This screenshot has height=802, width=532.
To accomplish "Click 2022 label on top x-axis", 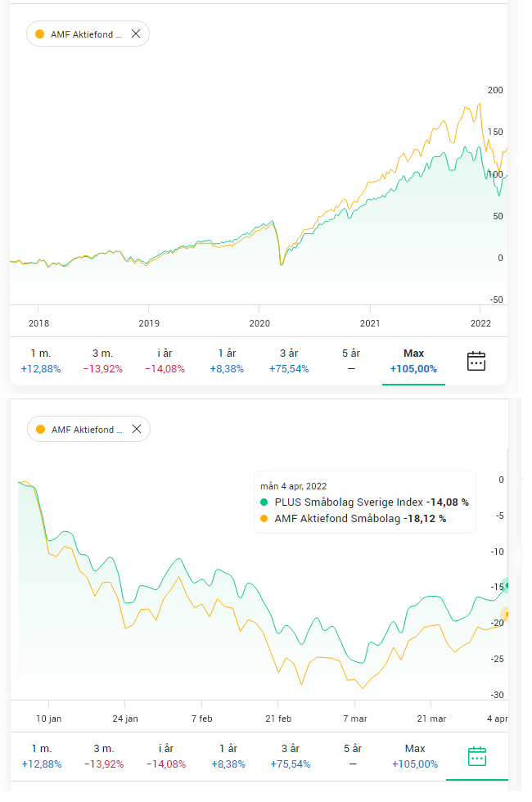I will click(480, 323).
